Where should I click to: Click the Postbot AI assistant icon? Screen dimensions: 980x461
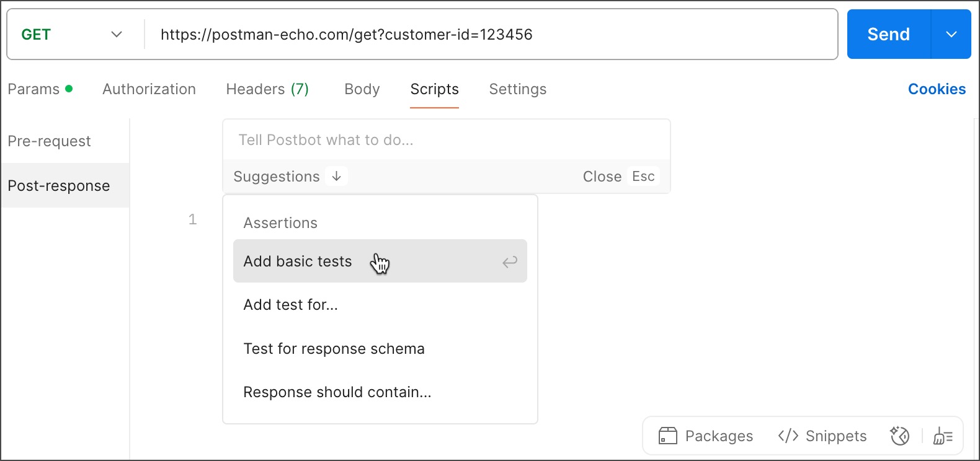click(x=899, y=436)
